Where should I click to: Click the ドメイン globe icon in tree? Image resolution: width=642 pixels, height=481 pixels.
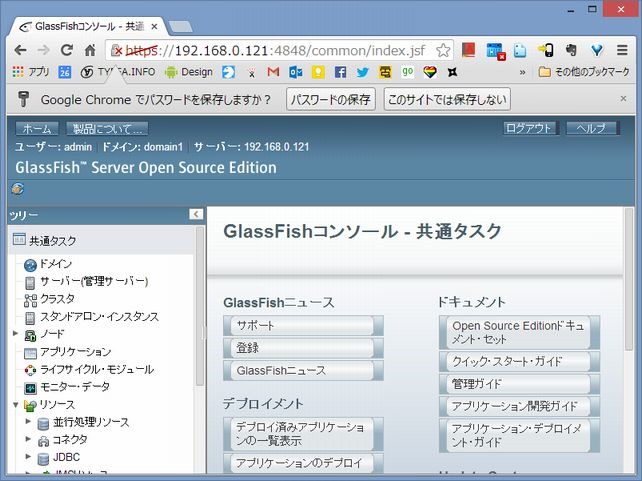click(30, 264)
